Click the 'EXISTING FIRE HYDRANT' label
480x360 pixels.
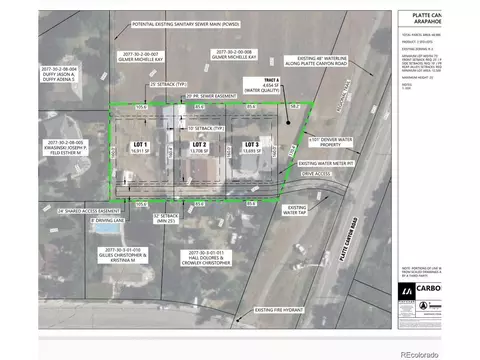pyautogui.click(x=279, y=310)
